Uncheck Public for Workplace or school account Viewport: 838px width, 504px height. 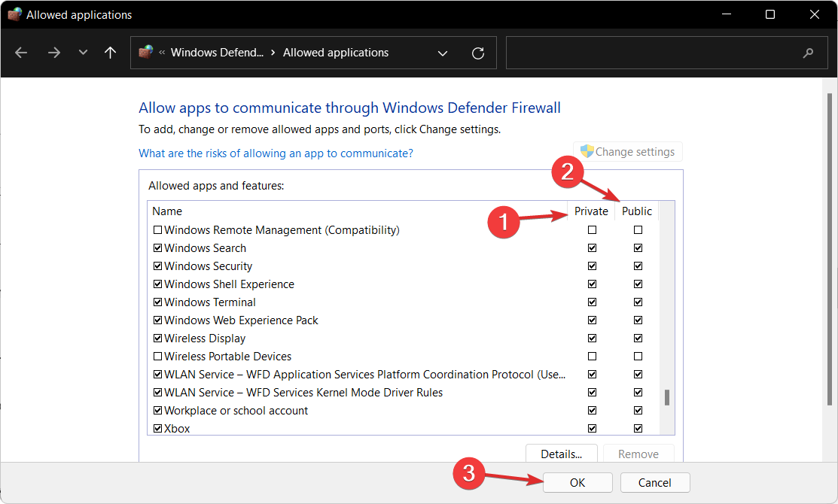pyautogui.click(x=638, y=411)
